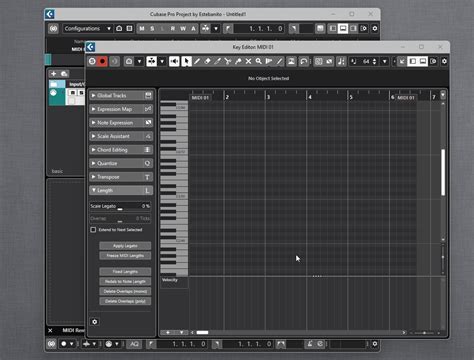Select the Draw pencil tool in Key Editor
The image size is (474, 360).
(x=197, y=61)
